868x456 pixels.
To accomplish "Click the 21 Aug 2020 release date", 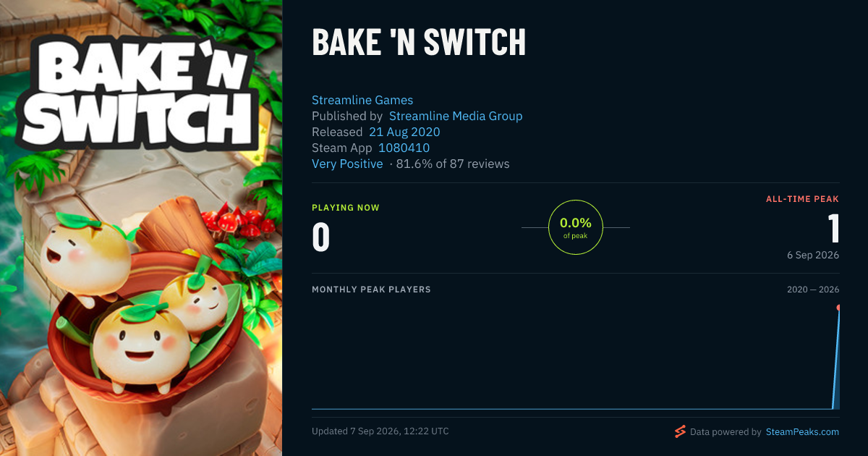I will point(404,132).
